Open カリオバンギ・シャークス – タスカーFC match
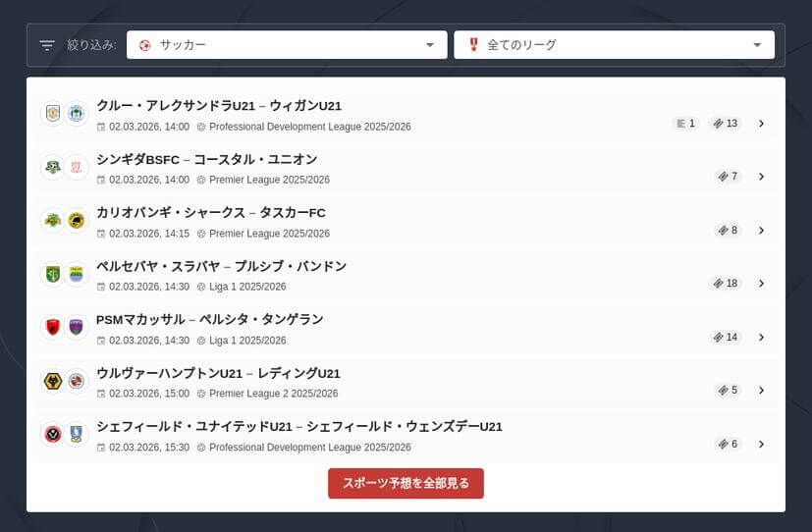 pos(211,213)
